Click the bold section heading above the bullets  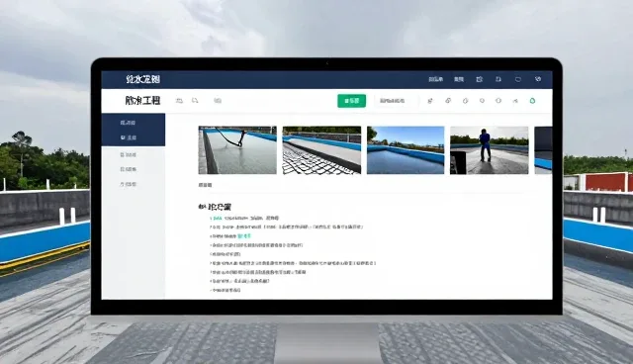(215, 207)
